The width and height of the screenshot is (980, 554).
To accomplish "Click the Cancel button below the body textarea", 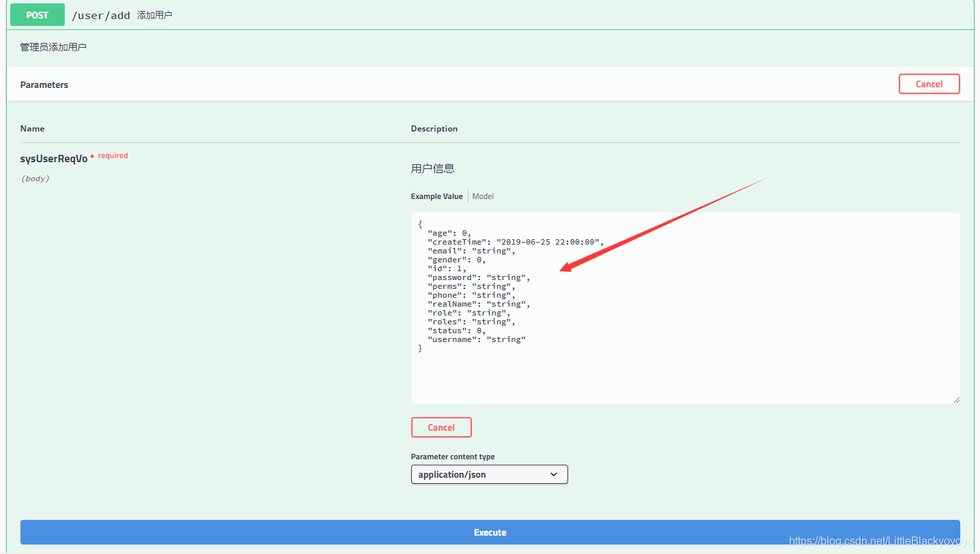I will pyautogui.click(x=441, y=427).
